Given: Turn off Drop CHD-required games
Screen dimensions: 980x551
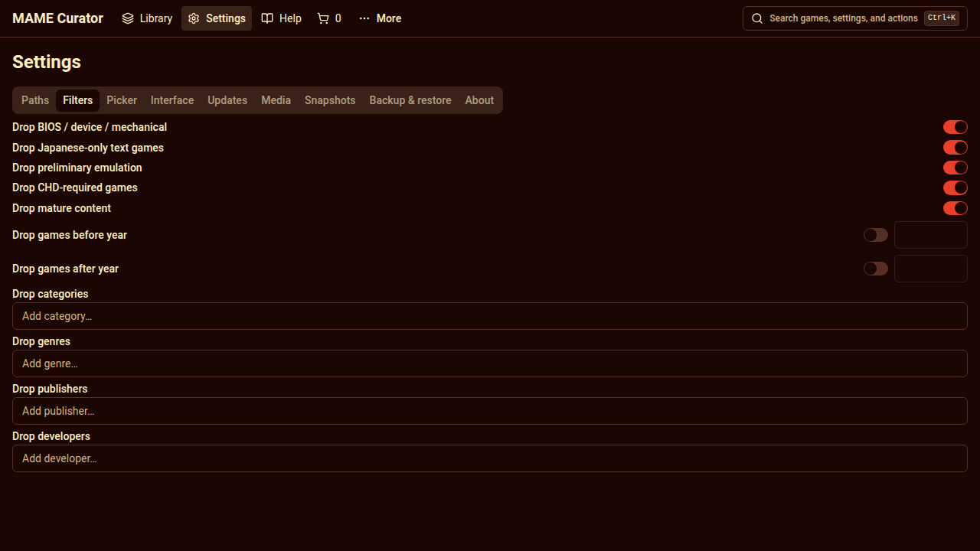Looking at the screenshot, I should [x=955, y=187].
